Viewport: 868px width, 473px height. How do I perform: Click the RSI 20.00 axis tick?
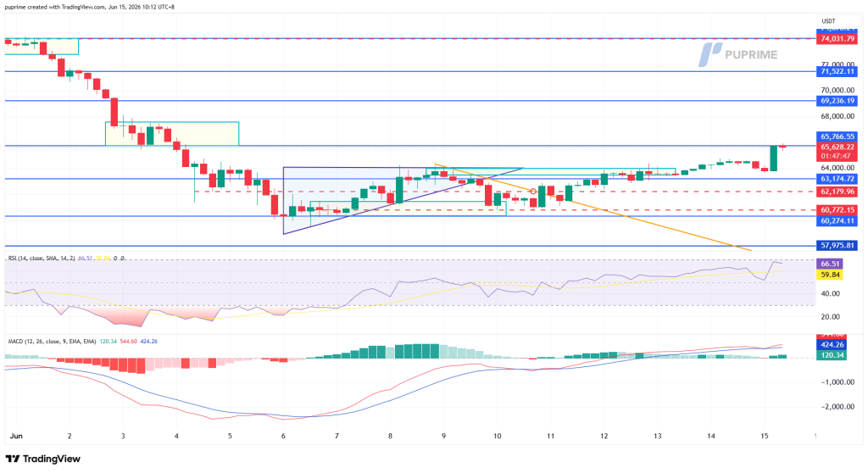(x=830, y=317)
